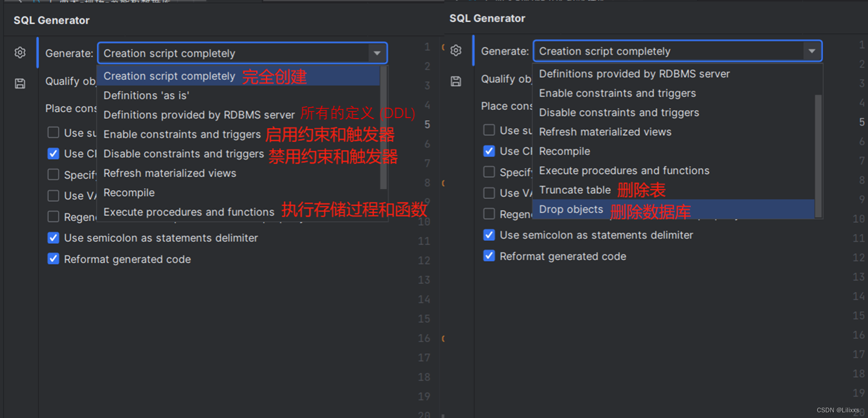Select 'Recompile' in left list
Viewport: 868px width, 418px height.
point(239,193)
